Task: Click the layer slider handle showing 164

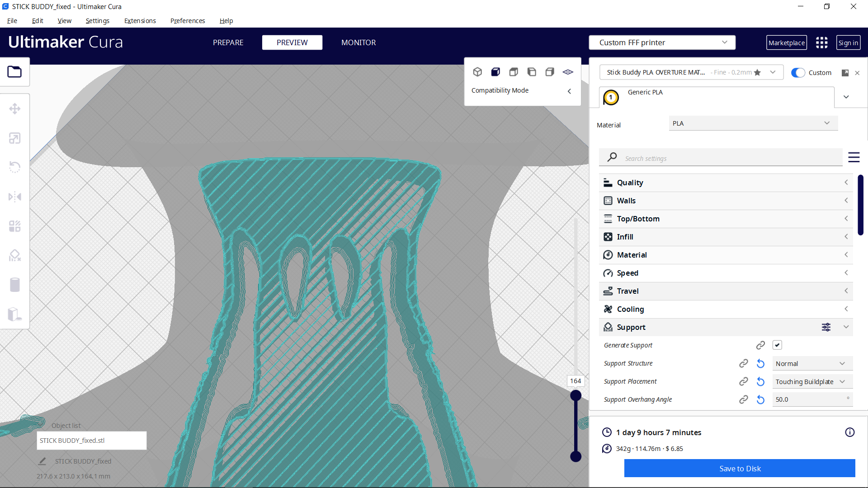Action: (x=576, y=395)
